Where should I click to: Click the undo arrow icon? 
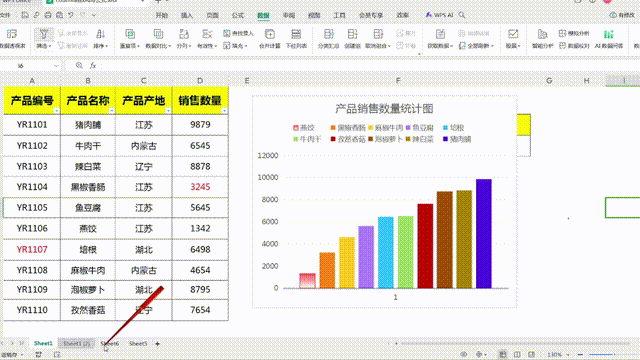pos(71,15)
